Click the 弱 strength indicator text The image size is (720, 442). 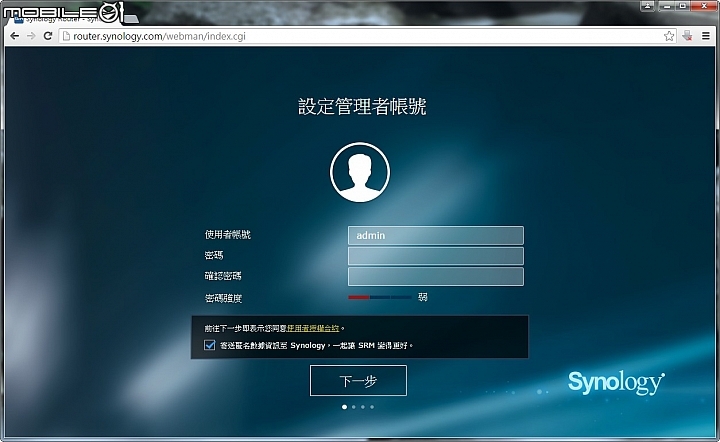(x=422, y=297)
